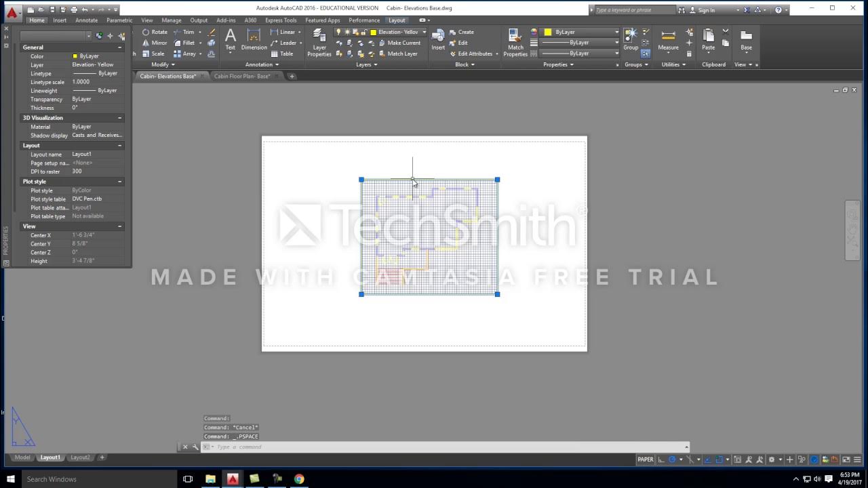The width and height of the screenshot is (868, 488).
Task: Select the Rotate tool
Action: point(155,32)
